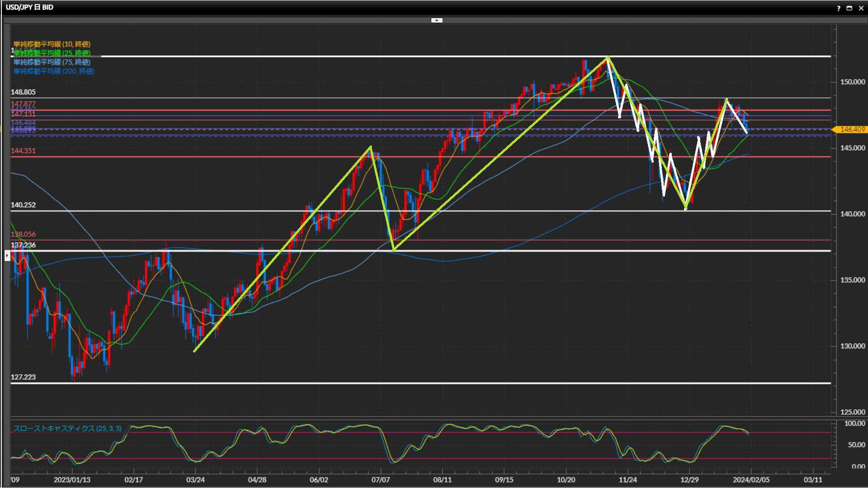Viewport: 868px width, 488px height.
Task: Select the SMA (200, 終値) indicator label
Action: click(x=53, y=71)
